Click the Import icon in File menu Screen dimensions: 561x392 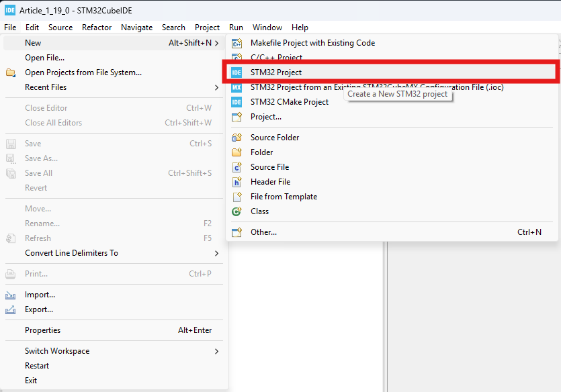click(11, 295)
